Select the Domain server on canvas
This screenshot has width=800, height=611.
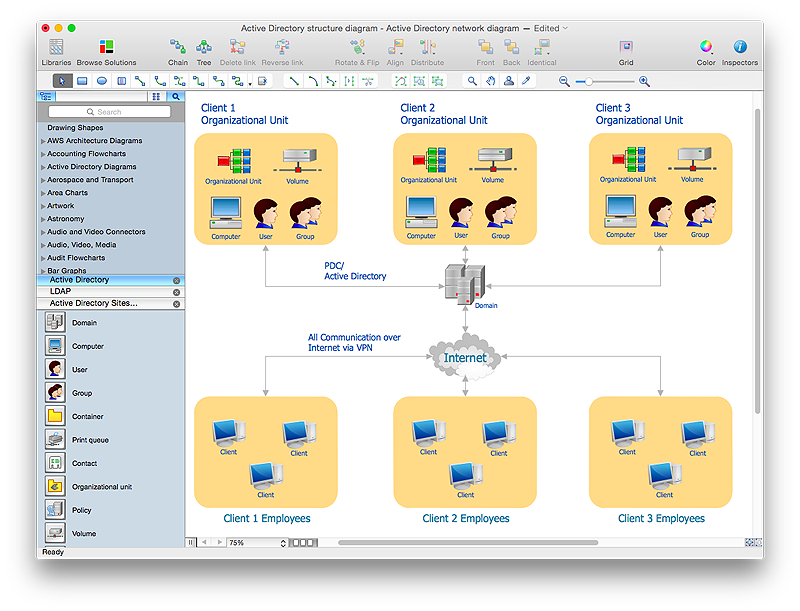click(464, 285)
